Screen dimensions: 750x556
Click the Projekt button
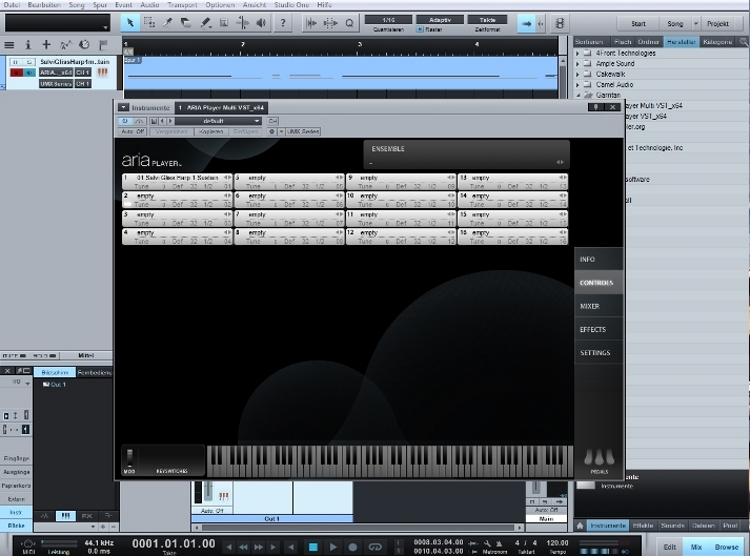[717, 23]
